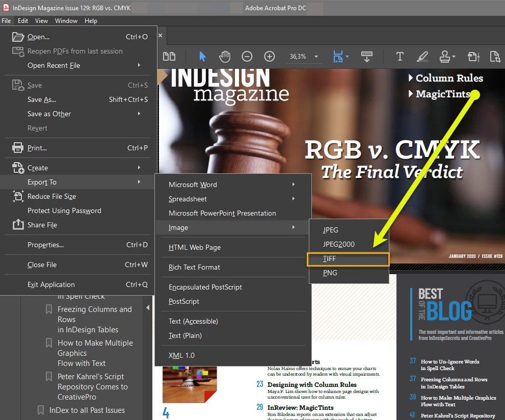The image size is (505, 420).
Task: Click the article thumbnail image with scales
Action: pos(190,384)
